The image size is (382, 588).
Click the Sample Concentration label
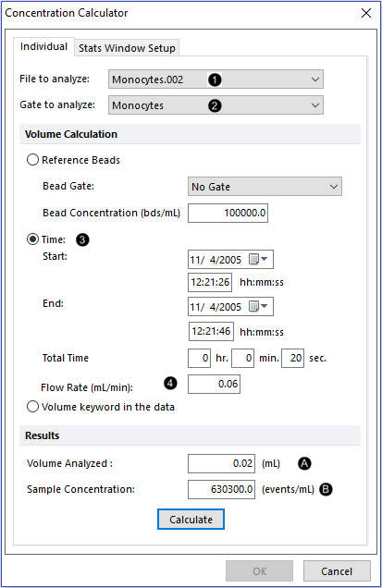pyautogui.click(x=80, y=489)
